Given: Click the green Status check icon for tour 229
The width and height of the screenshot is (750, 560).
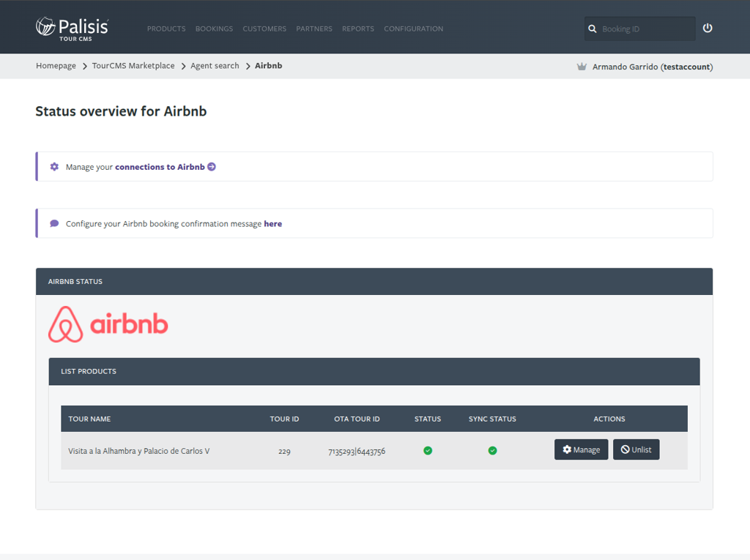Looking at the screenshot, I should point(428,450).
